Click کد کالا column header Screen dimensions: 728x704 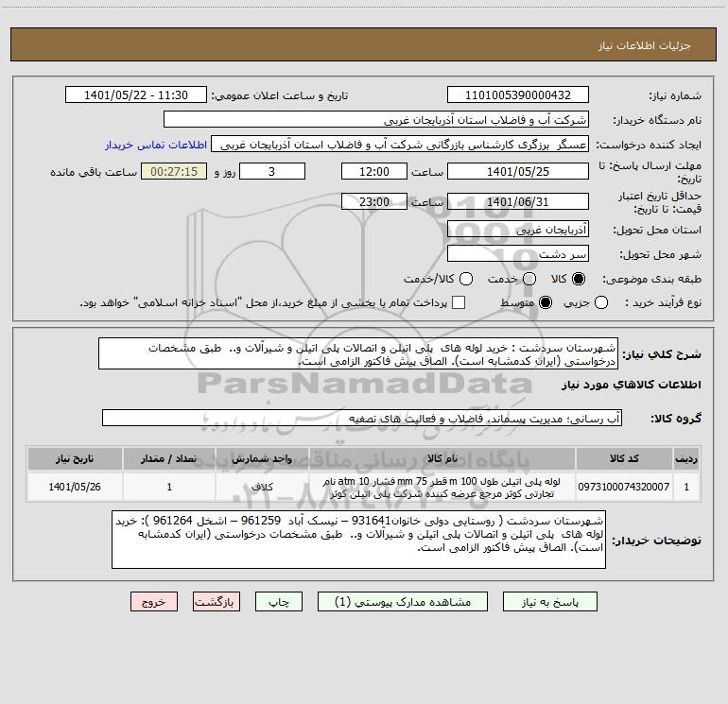pyautogui.click(x=624, y=458)
